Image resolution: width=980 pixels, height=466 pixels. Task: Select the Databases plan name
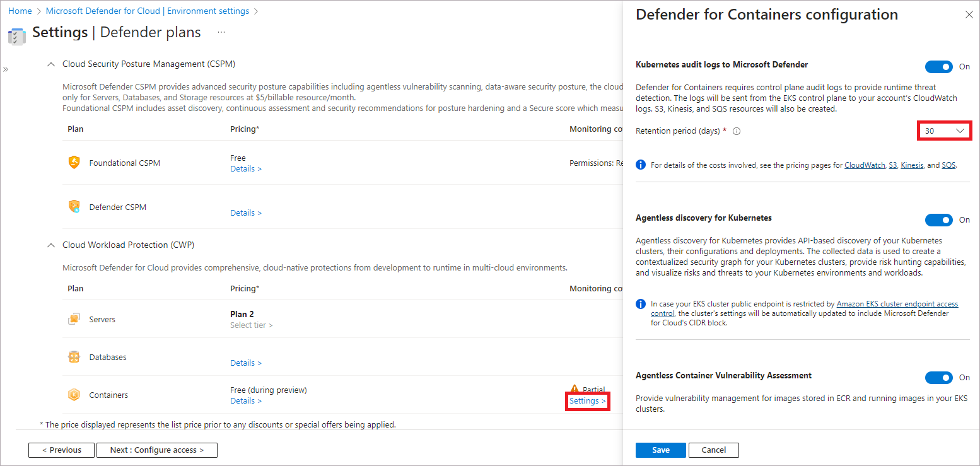click(x=108, y=358)
